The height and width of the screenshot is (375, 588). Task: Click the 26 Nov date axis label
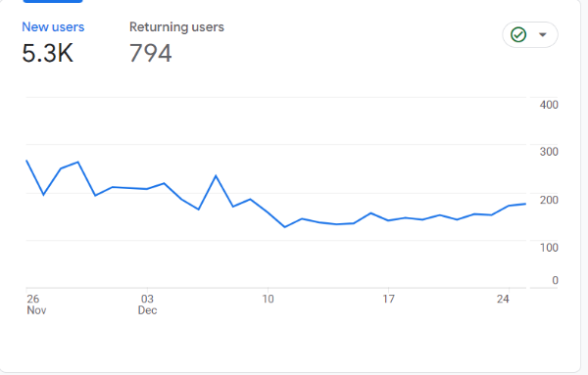(x=36, y=305)
